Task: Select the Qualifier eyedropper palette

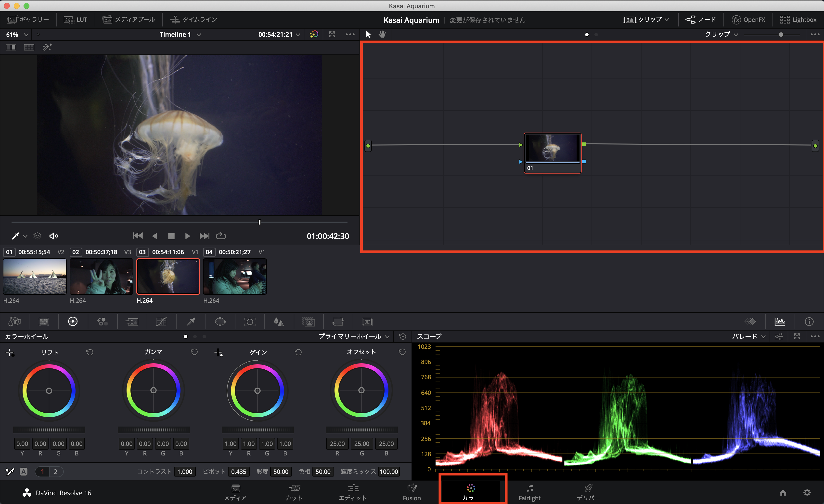Action: (191, 322)
